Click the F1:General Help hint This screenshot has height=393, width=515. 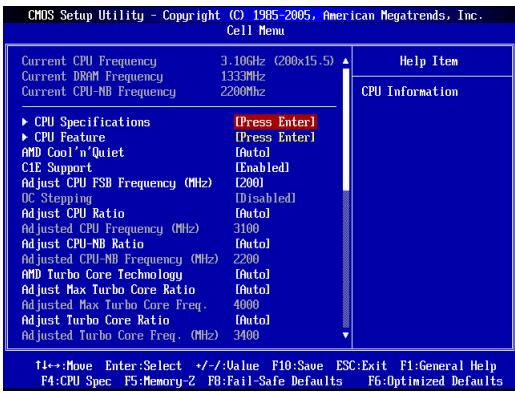tap(448, 366)
